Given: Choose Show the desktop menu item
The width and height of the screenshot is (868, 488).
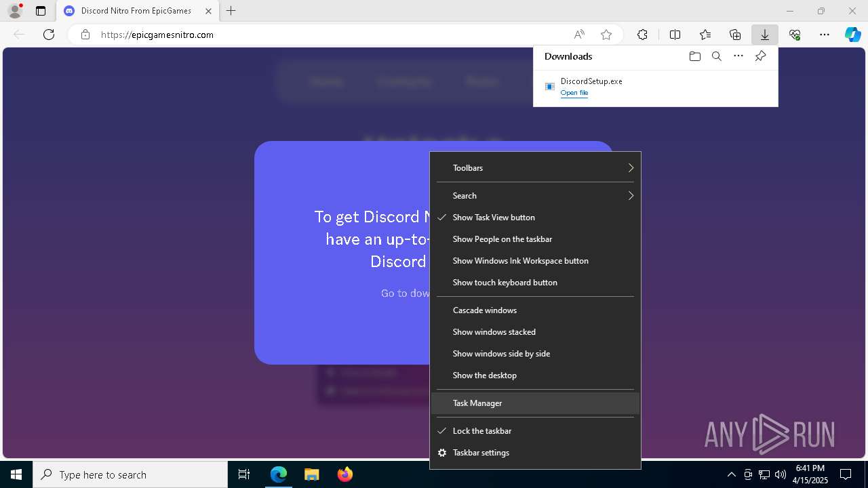Looking at the screenshot, I should tap(535, 375).
